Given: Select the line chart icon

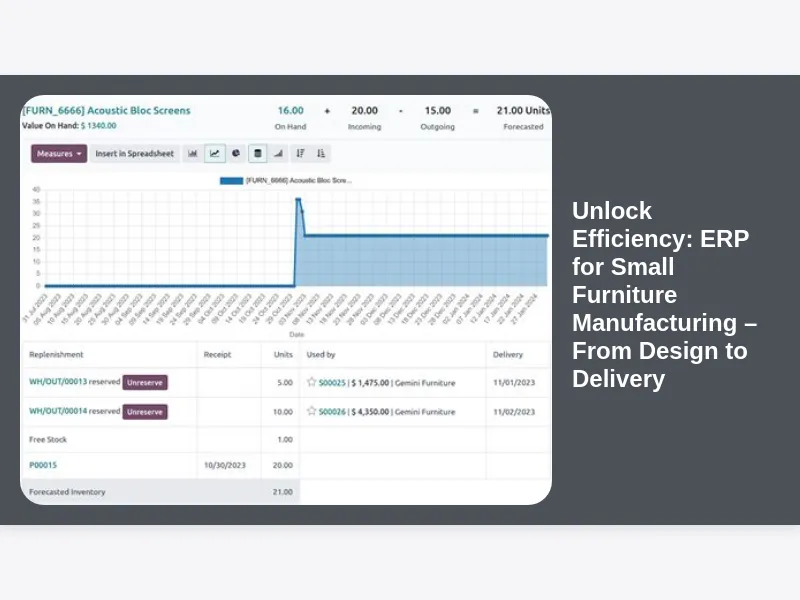Looking at the screenshot, I should pos(215,154).
